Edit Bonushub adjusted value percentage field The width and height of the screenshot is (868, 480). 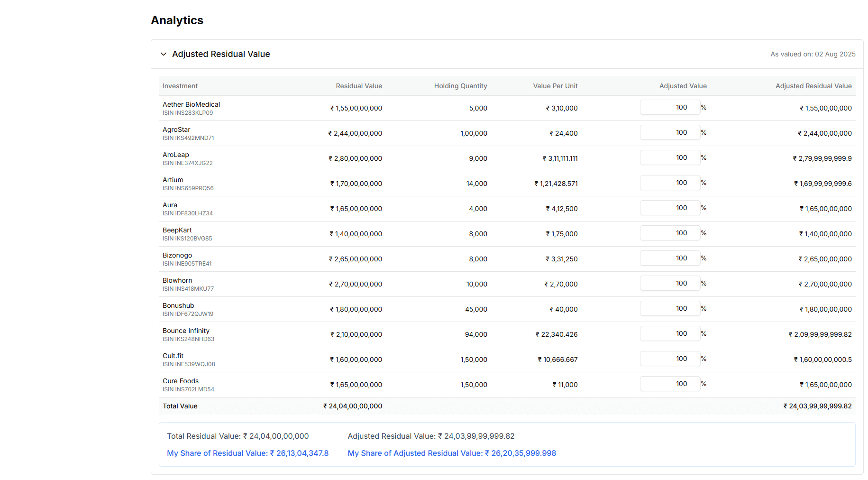670,308
